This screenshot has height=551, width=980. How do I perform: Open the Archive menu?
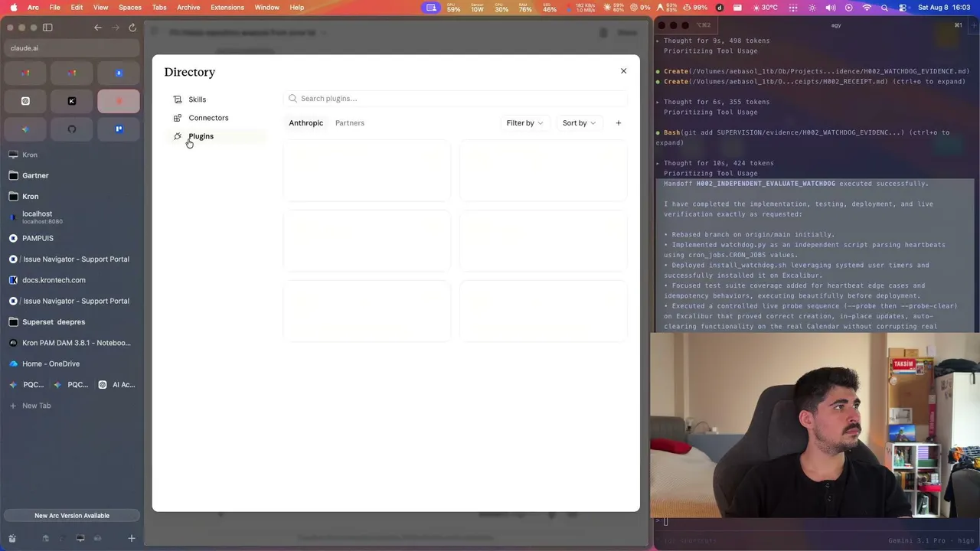[188, 8]
